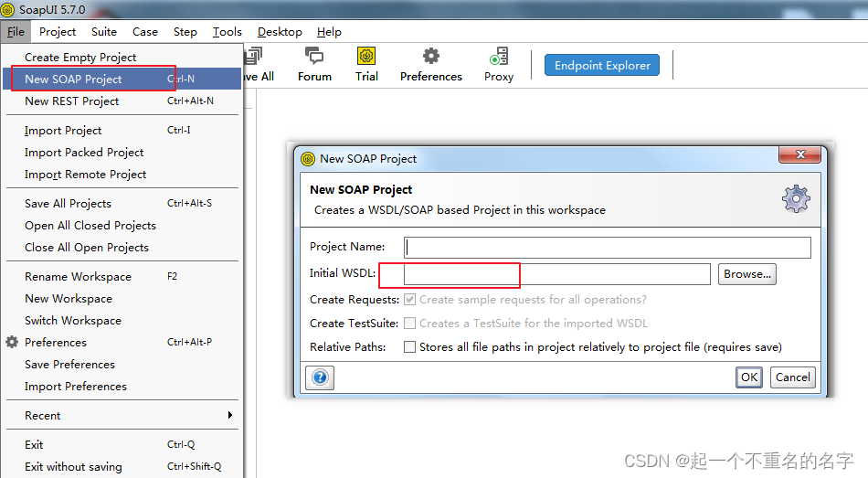The height and width of the screenshot is (478, 868).
Task: Open the Step menu
Action: 185,32
